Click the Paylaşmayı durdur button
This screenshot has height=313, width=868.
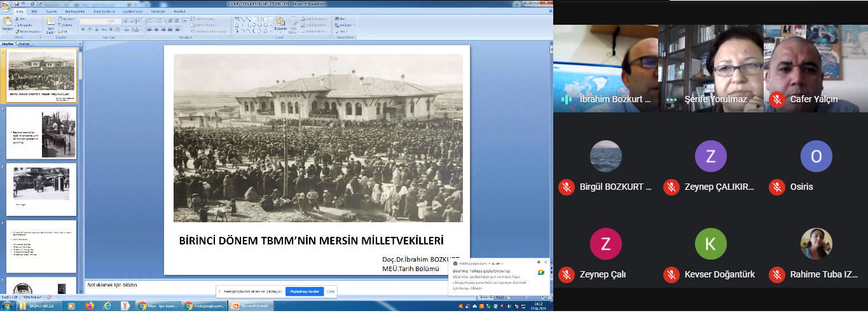point(305,291)
